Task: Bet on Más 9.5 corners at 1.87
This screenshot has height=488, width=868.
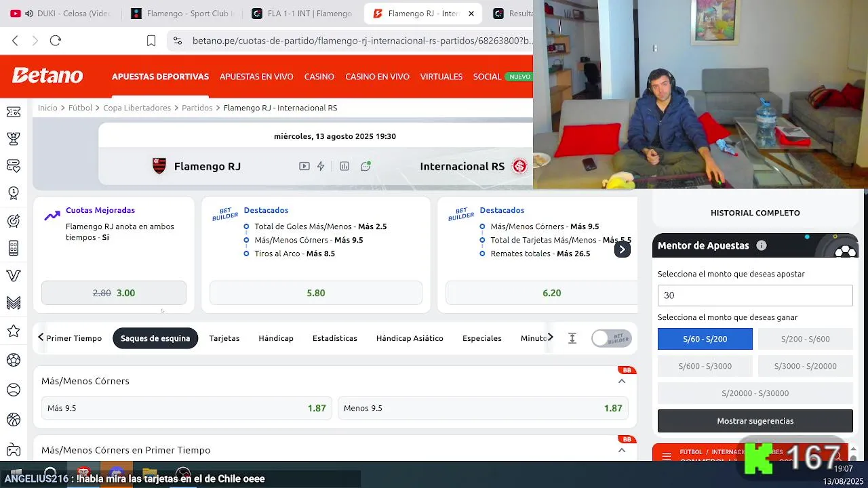Action: (186, 408)
